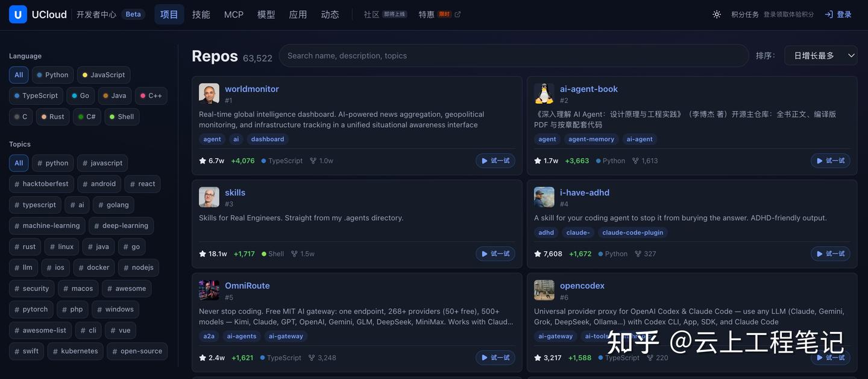Viewport: 868px width, 379px height.
Task: Open the OmniRoute repo link
Action: [x=247, y=285]
